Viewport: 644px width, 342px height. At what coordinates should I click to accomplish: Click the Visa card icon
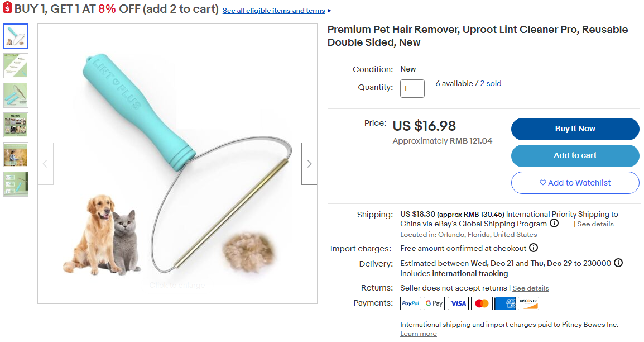(x=458, y=303)
